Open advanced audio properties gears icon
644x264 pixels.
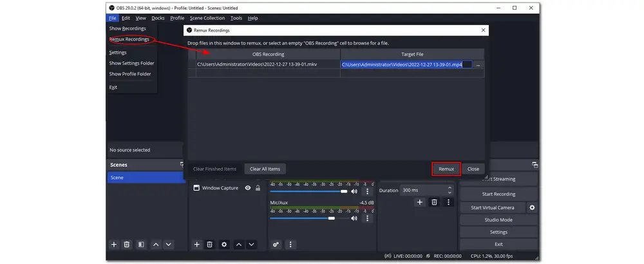click(276, 245)
